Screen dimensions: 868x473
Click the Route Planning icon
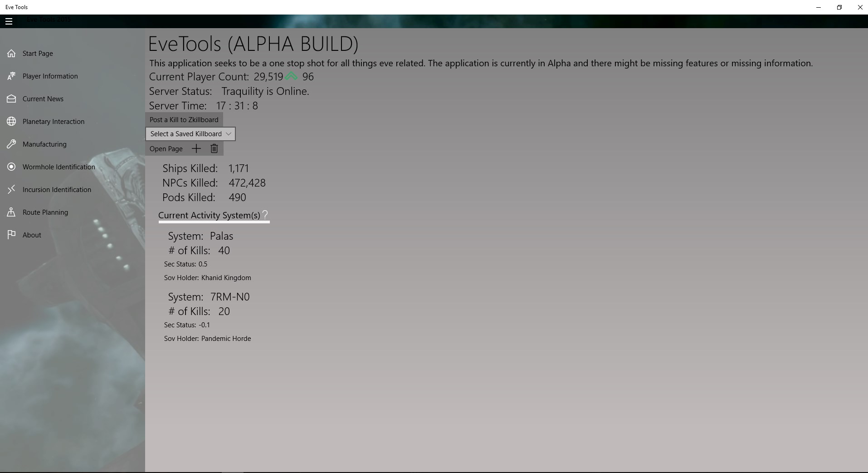click(11, 212)
